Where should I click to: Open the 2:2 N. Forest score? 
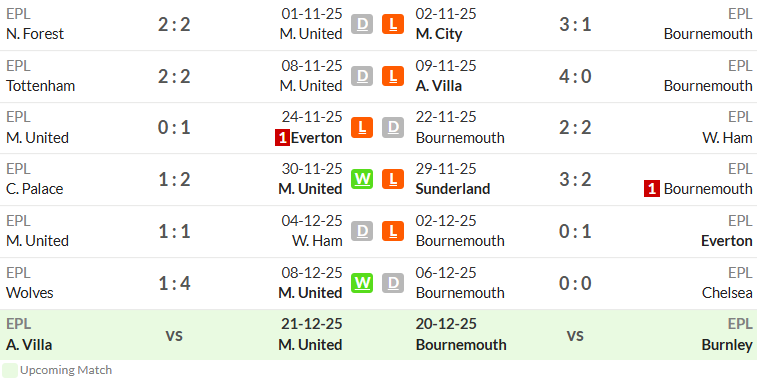point(174,24)
